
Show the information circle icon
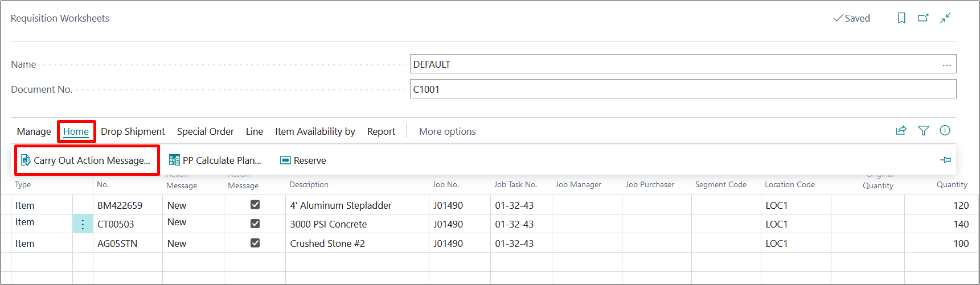pos(945,131)
